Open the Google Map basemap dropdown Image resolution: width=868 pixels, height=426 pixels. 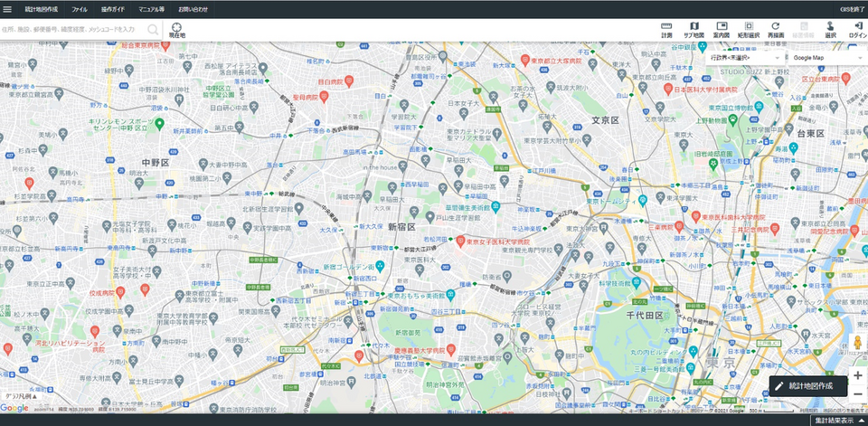[x=827, y=57]
